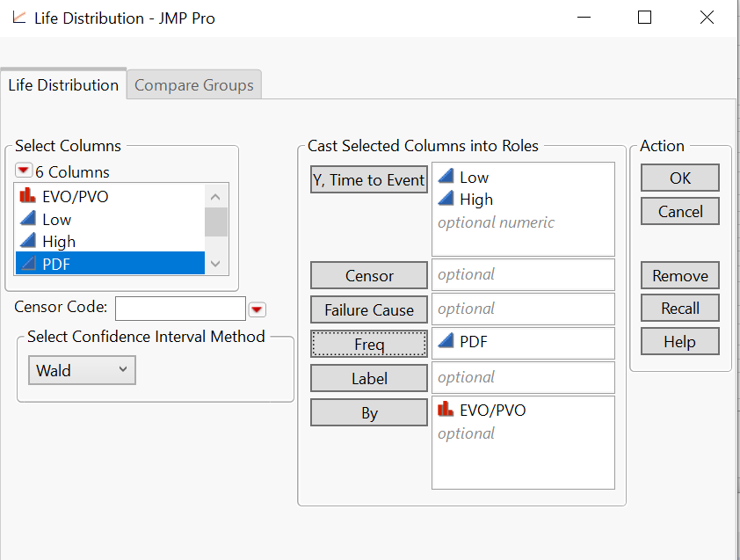
Task: Select the Low column in Select Columns list
Action: pos(56,220)
